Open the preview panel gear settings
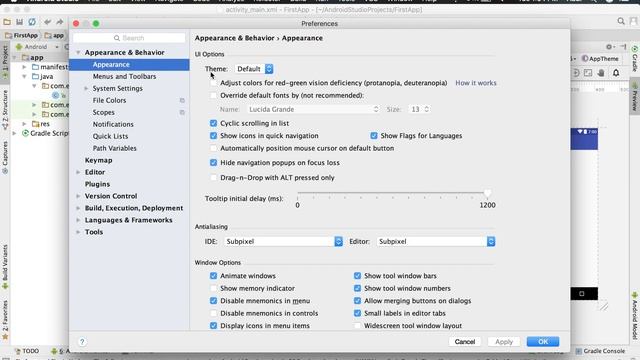 (x=609, y=47)
